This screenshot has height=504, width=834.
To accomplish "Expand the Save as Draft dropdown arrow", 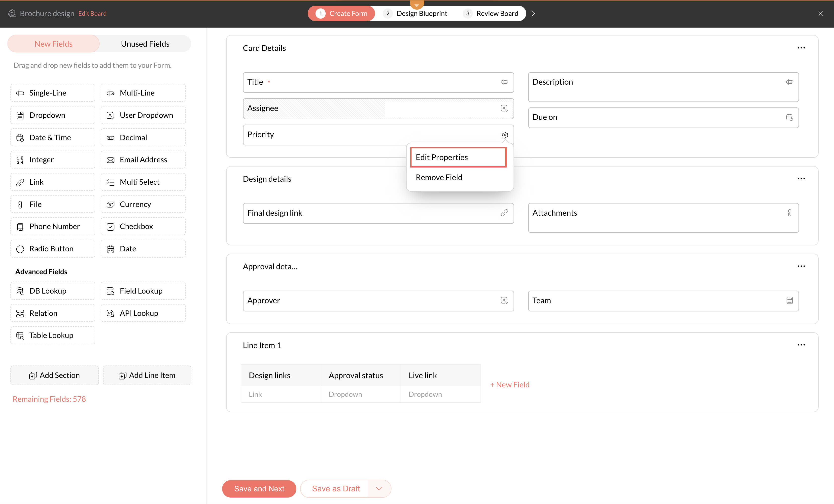I will coord(379,488).
